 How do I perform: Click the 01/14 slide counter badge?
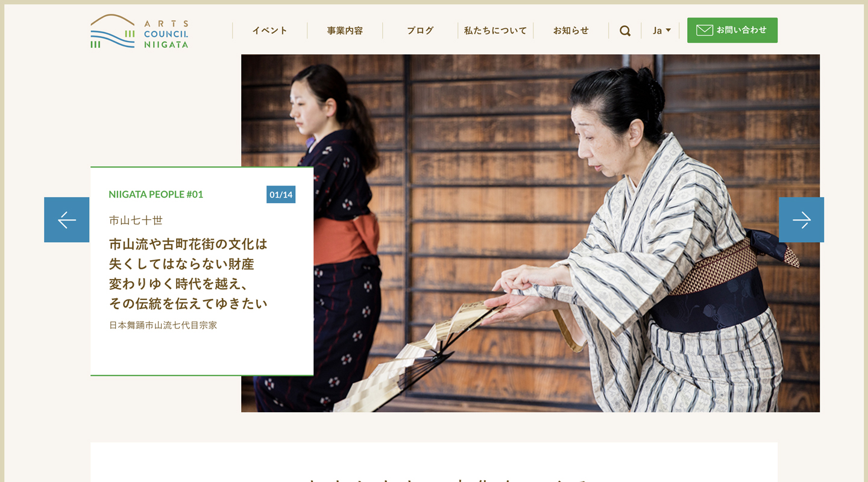tap(281, 195)
